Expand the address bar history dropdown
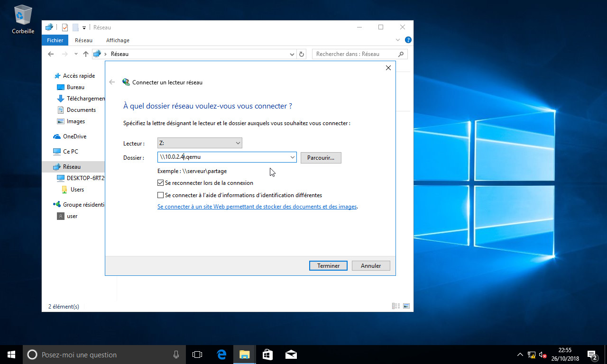Screen dimensions: 607x364 [292, 54]
